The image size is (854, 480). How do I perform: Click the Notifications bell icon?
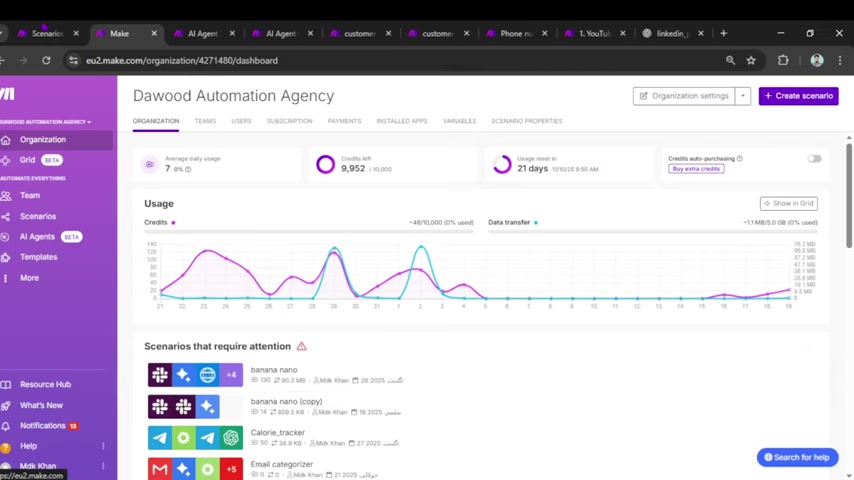click(x=6, y=425)
